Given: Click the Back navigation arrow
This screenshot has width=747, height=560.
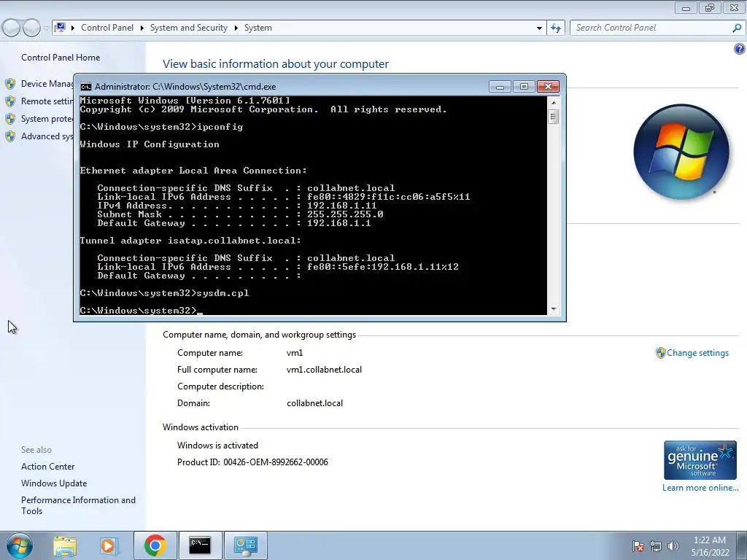Looking at the screenshot, I should click(12, 28).
